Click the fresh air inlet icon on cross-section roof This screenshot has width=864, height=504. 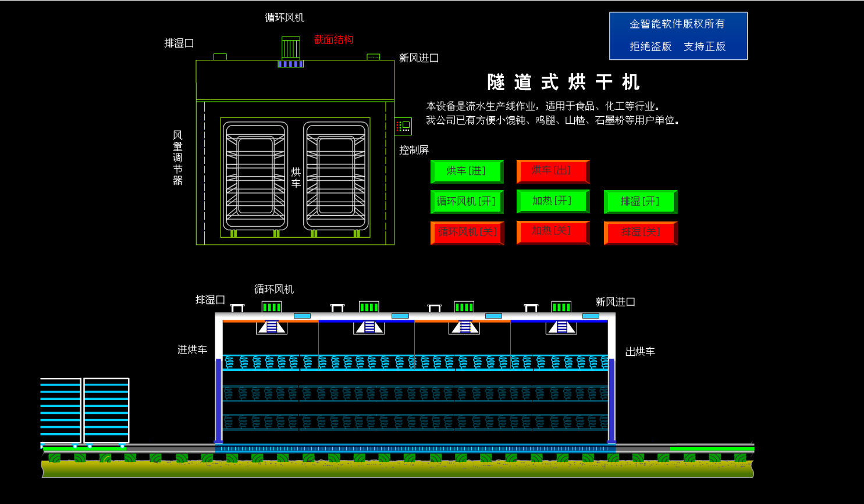[x=374, y=56]
